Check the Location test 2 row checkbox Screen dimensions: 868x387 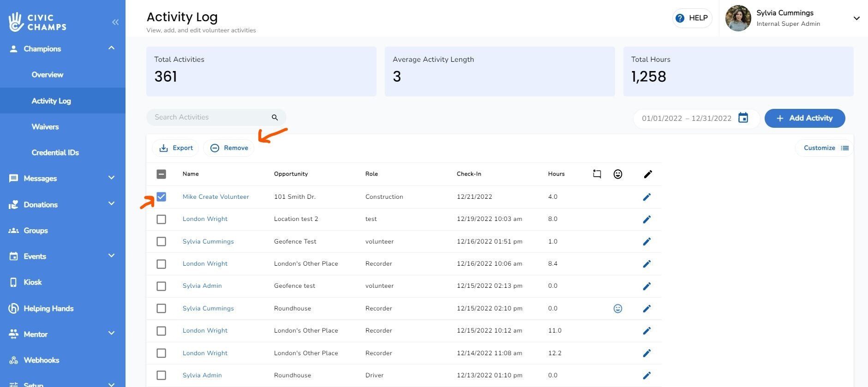[161, 219]
